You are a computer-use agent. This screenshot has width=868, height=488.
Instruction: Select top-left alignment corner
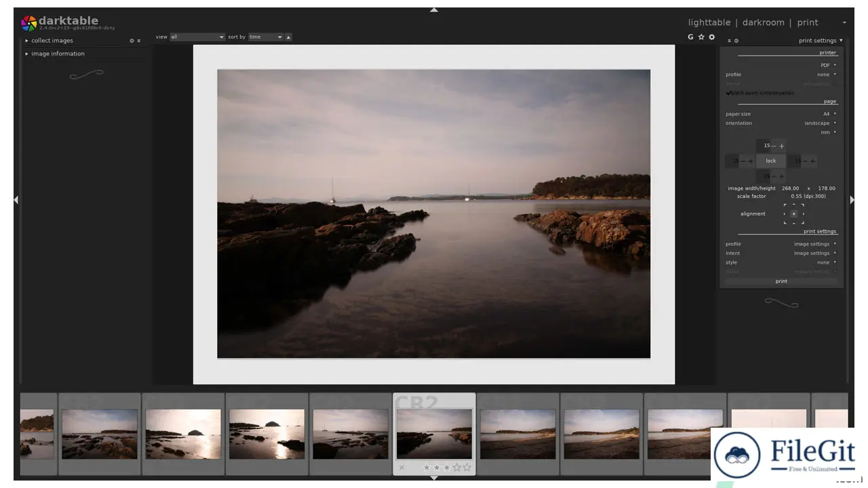click(785, 205)
